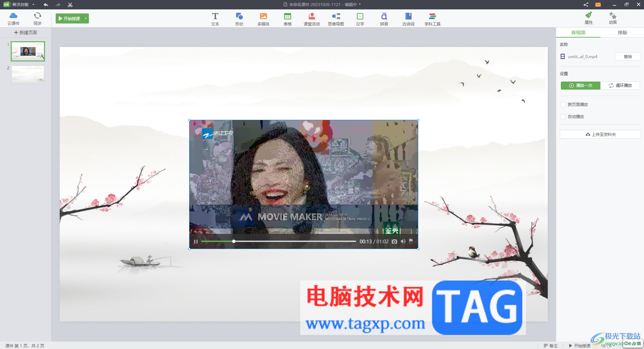This screenshot has width=644, height=349.
Task: Open the 拼音 pinyin tool
Action: (384, 19)
